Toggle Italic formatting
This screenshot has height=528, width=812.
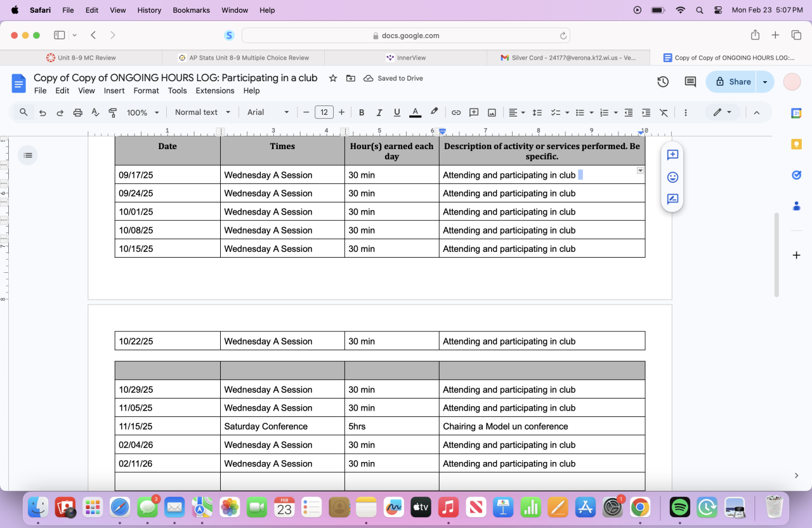tap(379, 112)
